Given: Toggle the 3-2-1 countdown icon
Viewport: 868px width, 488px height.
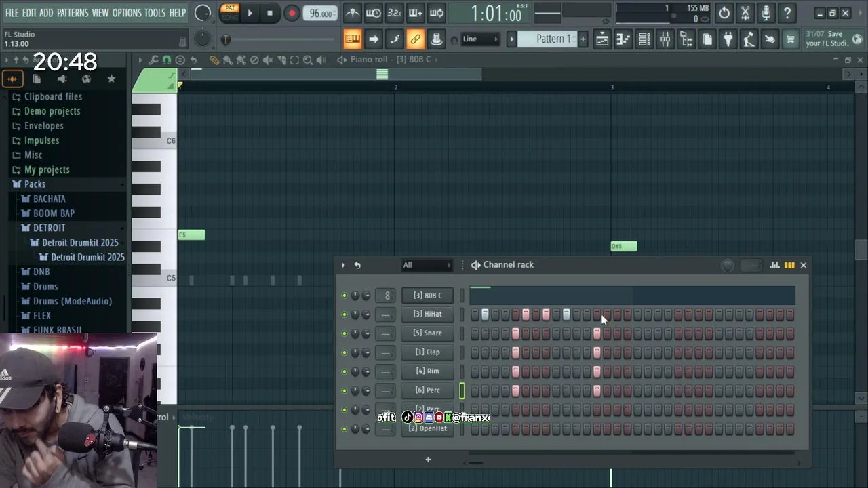Looking at the screenshot, I should tap(394, 13).
